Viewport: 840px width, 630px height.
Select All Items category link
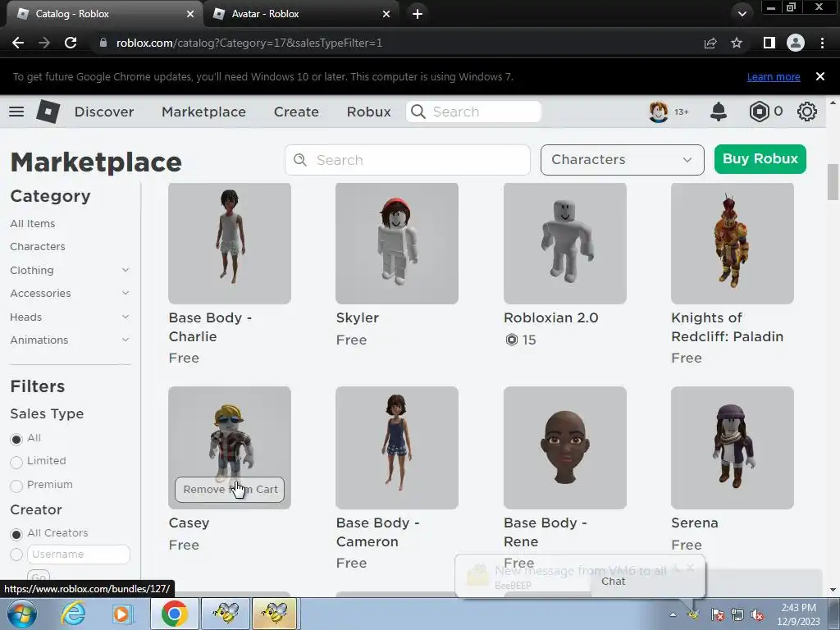[x=33, y=223]
